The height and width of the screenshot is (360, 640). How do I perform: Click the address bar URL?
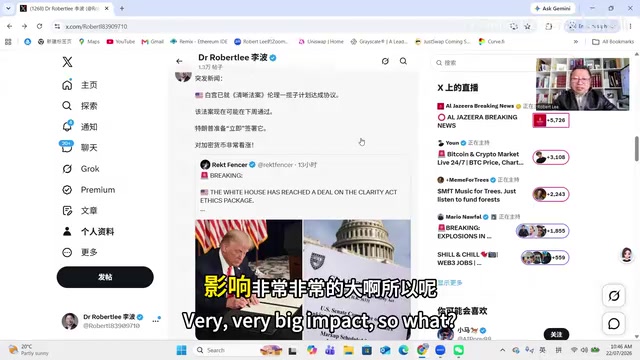point(96,27)
